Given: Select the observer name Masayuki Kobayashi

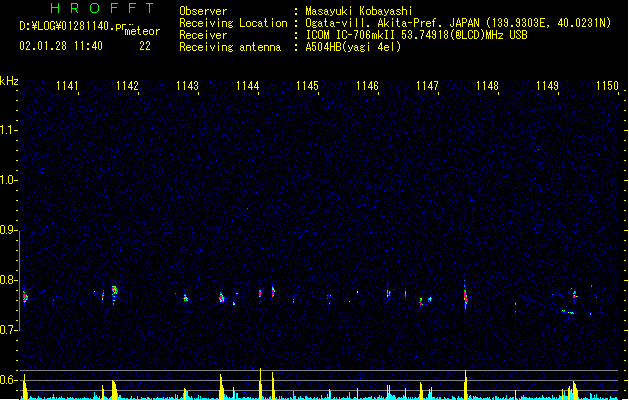Looking at the screenshot, I should [359, 11].
